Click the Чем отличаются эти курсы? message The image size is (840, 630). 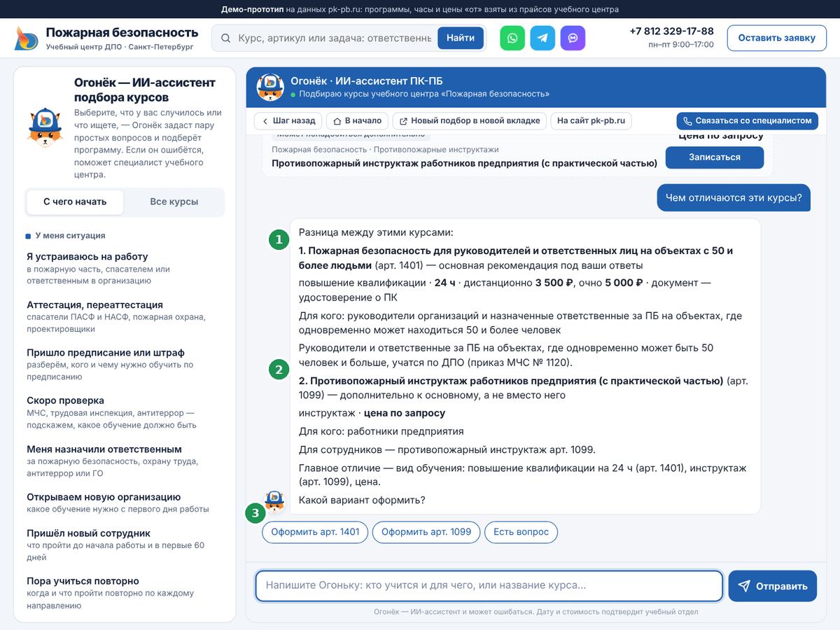click(x=734, y=198)
